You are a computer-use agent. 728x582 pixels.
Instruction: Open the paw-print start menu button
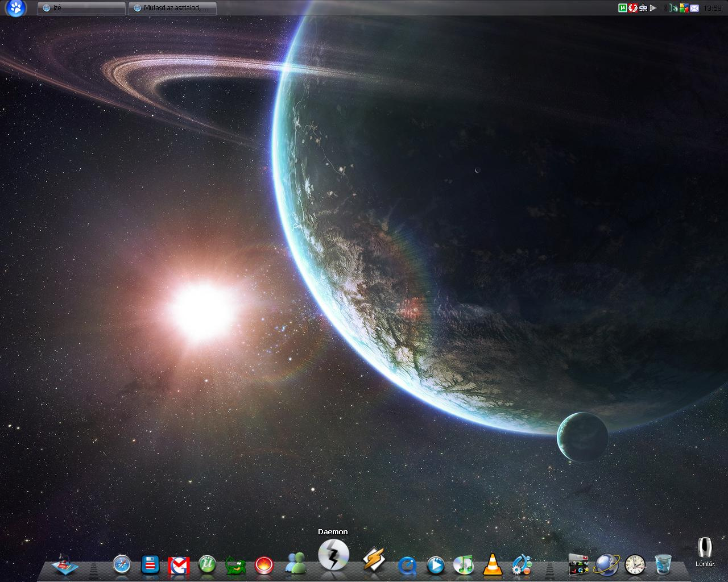click(x=16, y=8)
